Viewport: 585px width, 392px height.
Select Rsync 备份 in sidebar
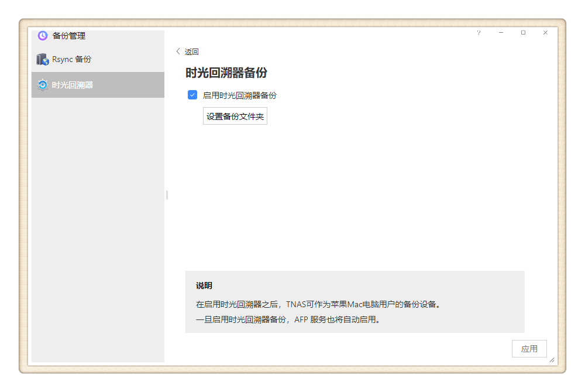pos(98,59)
